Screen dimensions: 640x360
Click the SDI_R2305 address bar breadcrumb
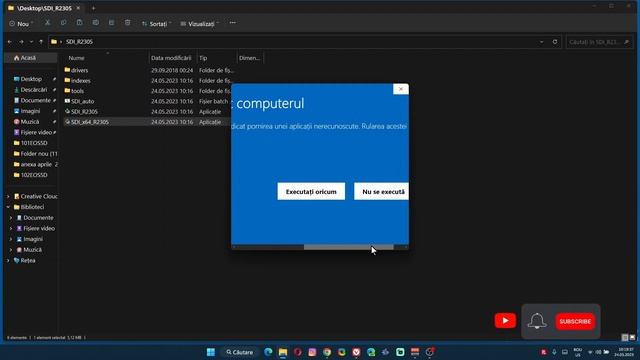[x=79, y=42]
